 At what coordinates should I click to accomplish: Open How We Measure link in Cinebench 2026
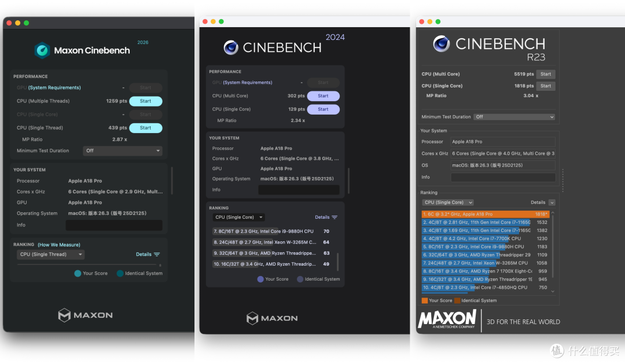[59, 245]
